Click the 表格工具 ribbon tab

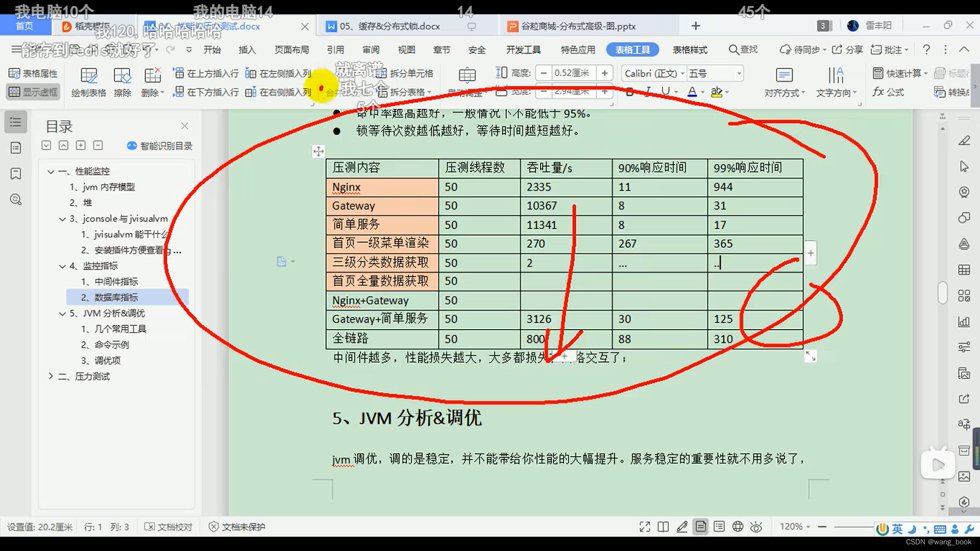(x=632, y=50)
